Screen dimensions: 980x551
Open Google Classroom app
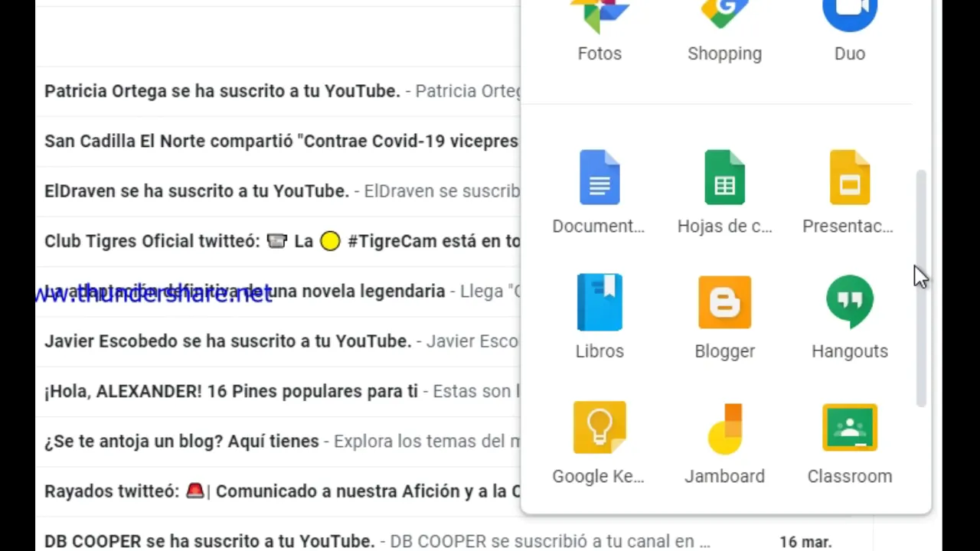pos(850,442)
